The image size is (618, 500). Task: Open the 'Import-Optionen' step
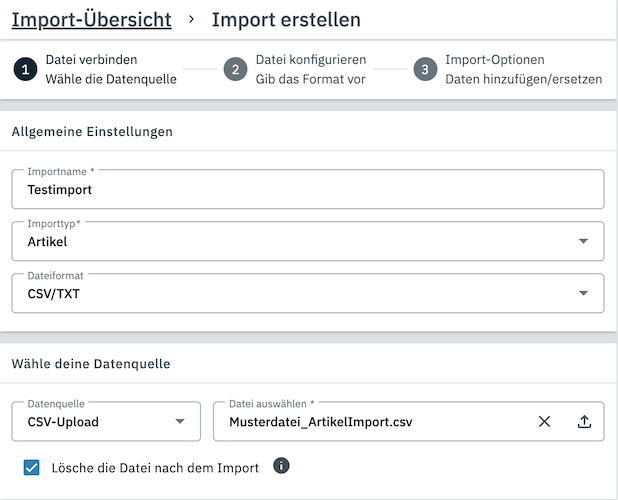pos(495,60)
